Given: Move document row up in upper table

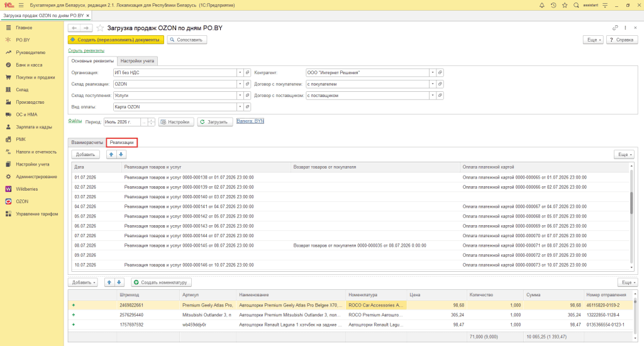Looking at the screenshot, I should pyautogui.click(x=111, y=155).
